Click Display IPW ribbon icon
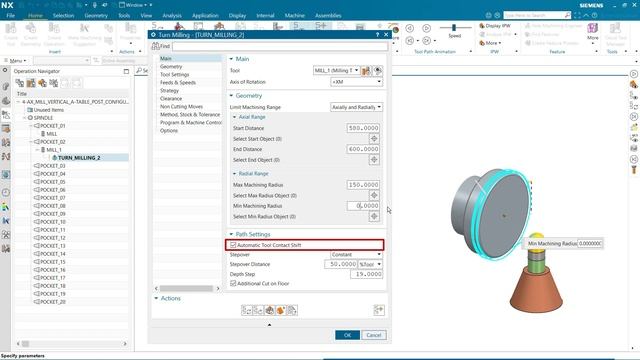This screenshot has width=640, height=360. coord(482,26)
